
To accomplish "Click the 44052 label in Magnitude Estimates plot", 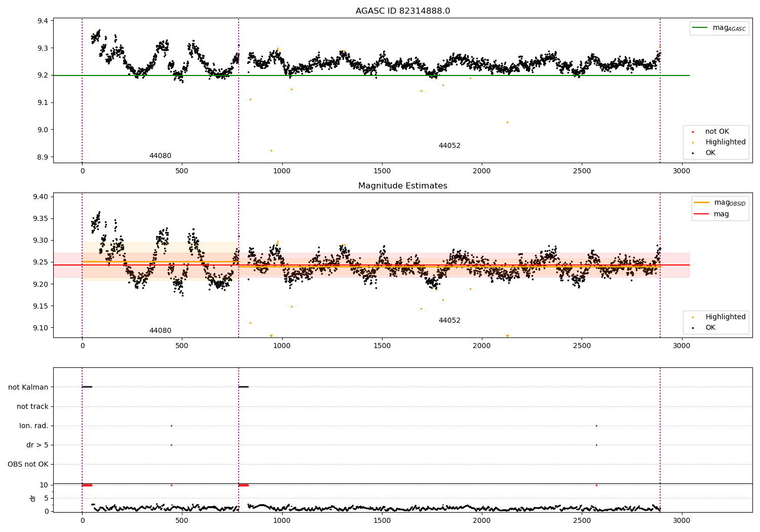I will click(449, 321).
